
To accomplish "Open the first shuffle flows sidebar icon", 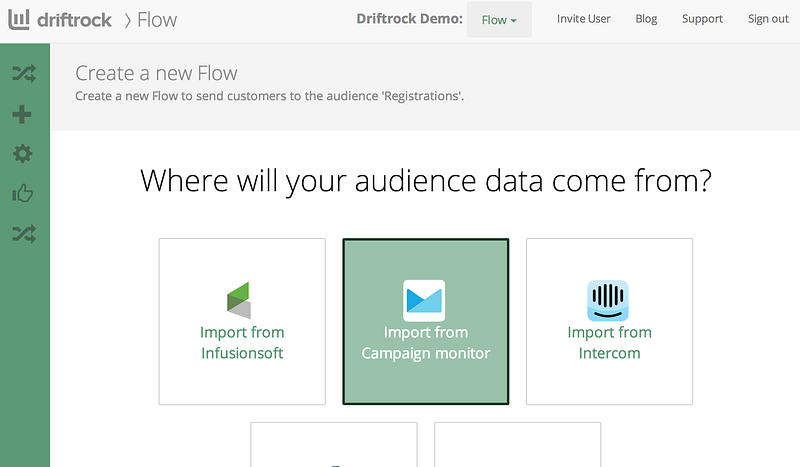I will tap(24, 73).
